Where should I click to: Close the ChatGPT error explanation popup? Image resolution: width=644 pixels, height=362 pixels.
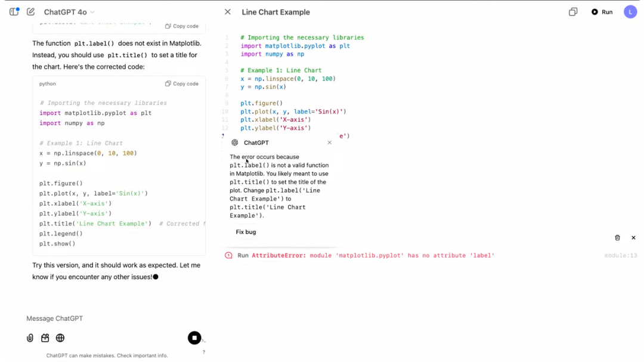click(x=329, y=143)
